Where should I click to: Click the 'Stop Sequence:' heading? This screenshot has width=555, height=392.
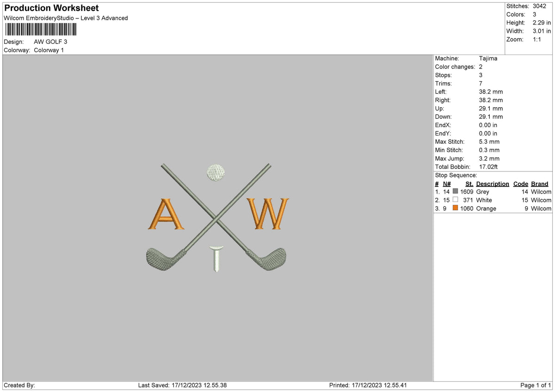click(456, 175)
